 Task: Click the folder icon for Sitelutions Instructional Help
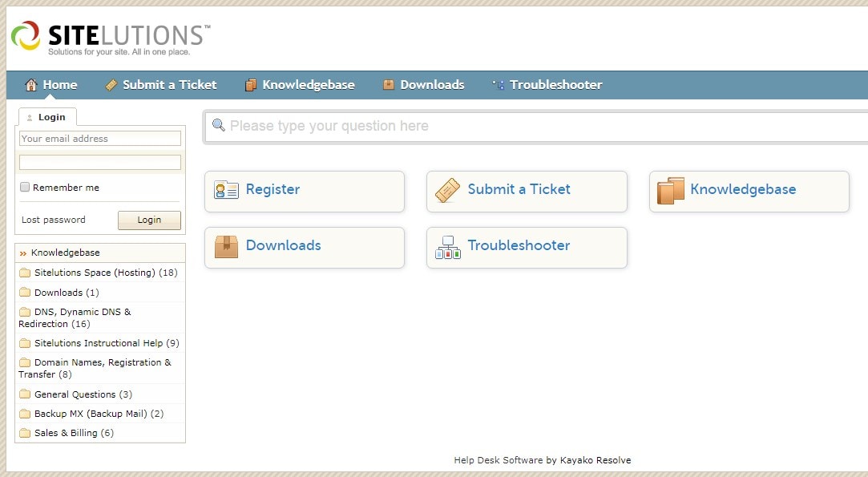coord(25,343)
